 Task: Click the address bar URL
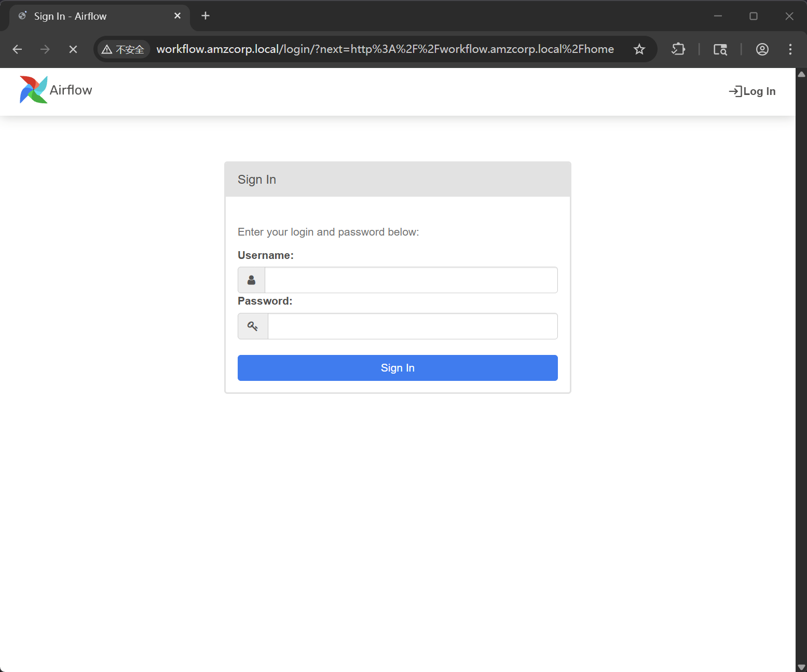(385, 49)
